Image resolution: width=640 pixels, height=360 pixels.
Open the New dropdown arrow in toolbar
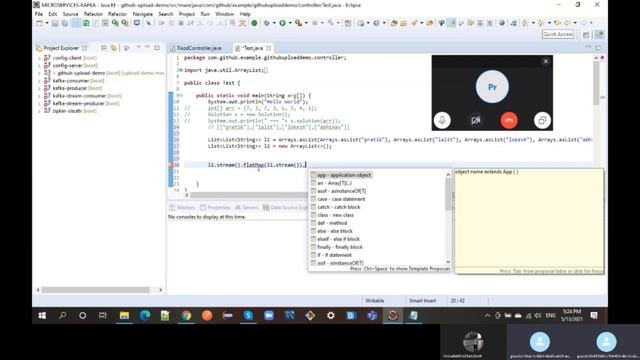point(47,23)
